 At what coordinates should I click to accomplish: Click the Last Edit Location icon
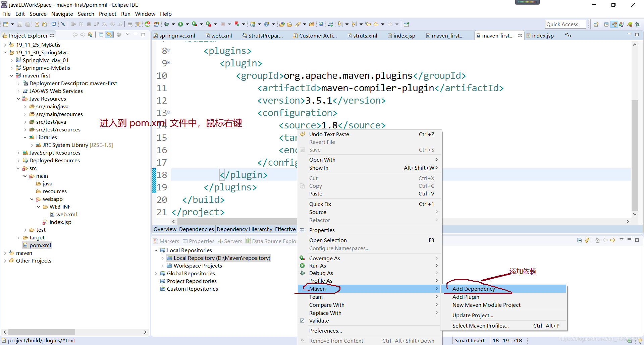click(x=368, y=24)
